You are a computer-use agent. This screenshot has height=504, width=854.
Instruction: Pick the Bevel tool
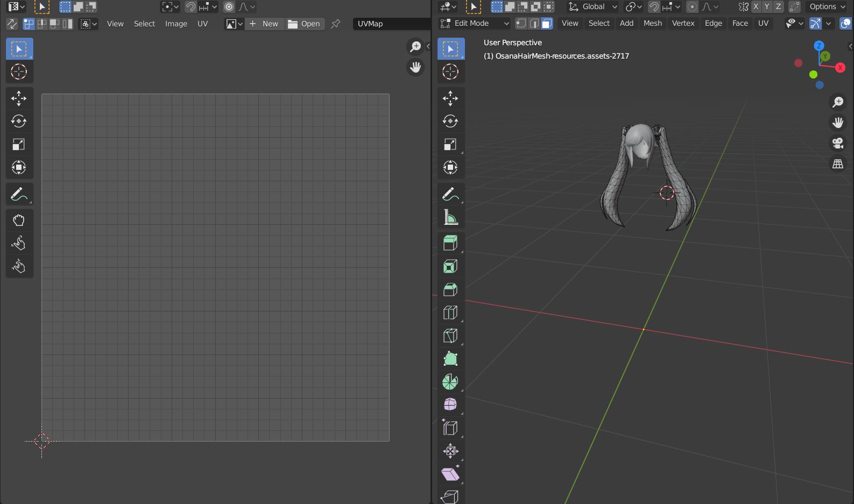coord(450,289)
